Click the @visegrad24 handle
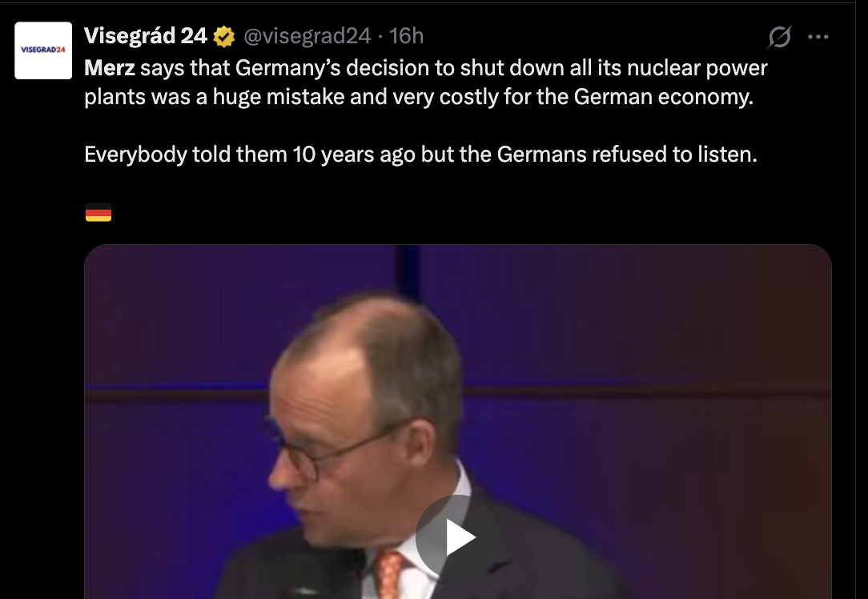The width and height of the screenshot is (868, 599). (x=307, y=36)
